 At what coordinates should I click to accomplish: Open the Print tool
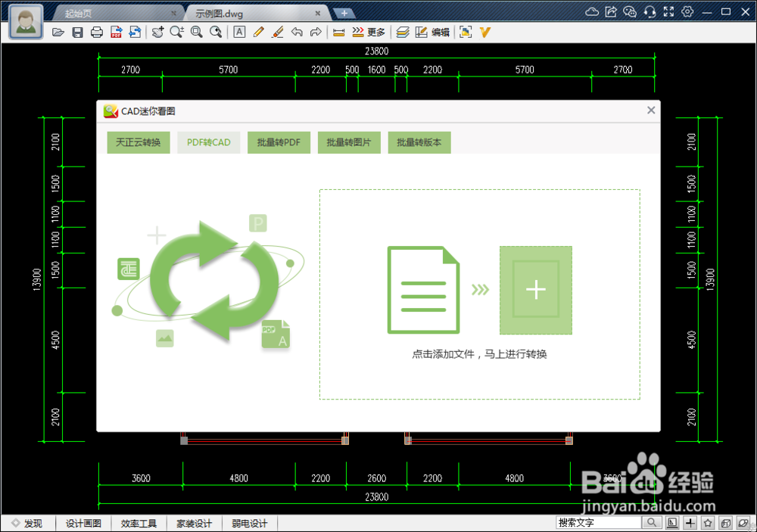click(x=97, y=32)
